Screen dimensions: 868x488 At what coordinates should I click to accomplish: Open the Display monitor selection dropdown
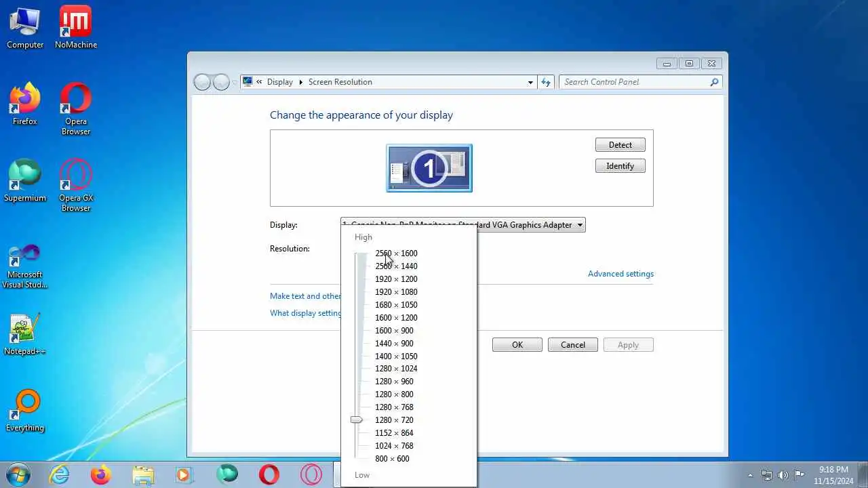463,225
